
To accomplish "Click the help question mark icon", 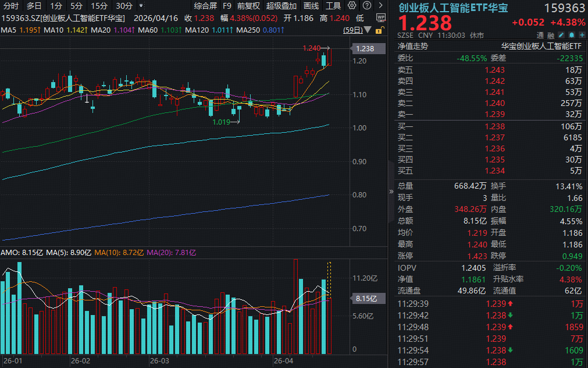I will [x=367, y=5].
